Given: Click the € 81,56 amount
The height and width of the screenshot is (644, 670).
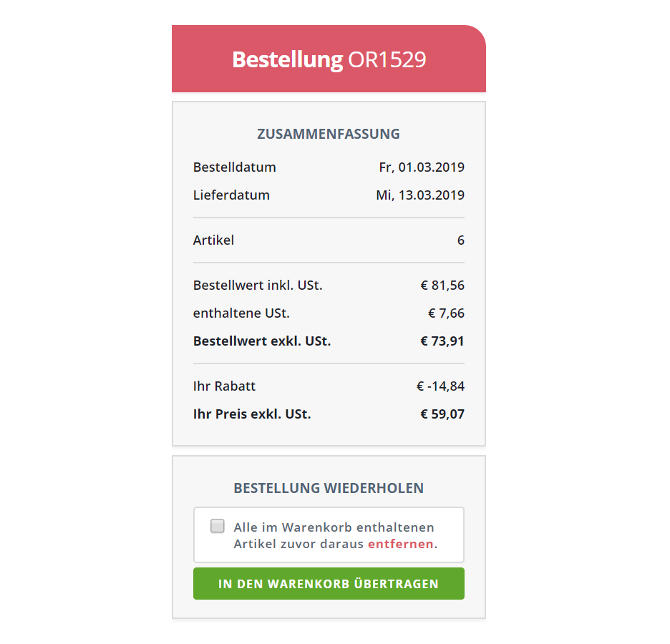Looking at the screenshot, I should (x=442, y=286).
